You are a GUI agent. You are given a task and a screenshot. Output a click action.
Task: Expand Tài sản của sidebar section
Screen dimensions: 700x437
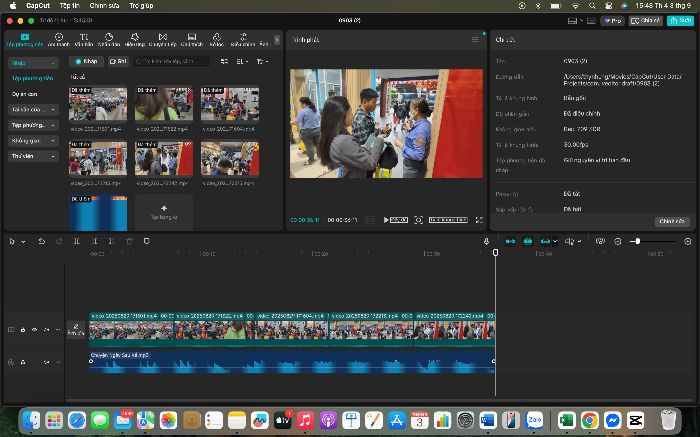33,109
